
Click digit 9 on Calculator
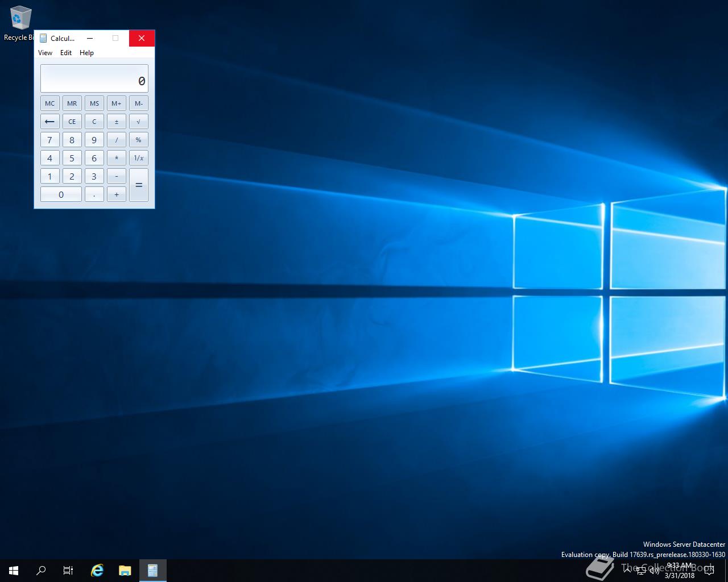point(94,140)
